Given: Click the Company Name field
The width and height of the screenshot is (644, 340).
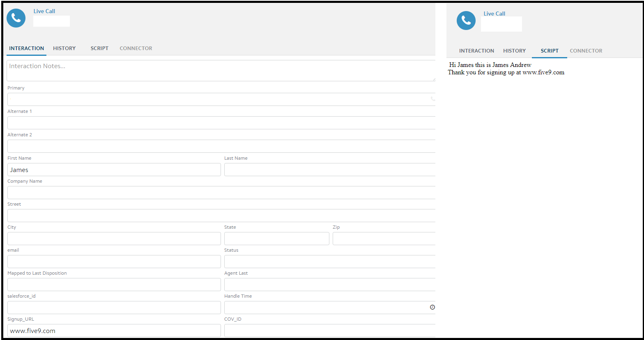Looking at the screenshot, I should tap(221, 193).
